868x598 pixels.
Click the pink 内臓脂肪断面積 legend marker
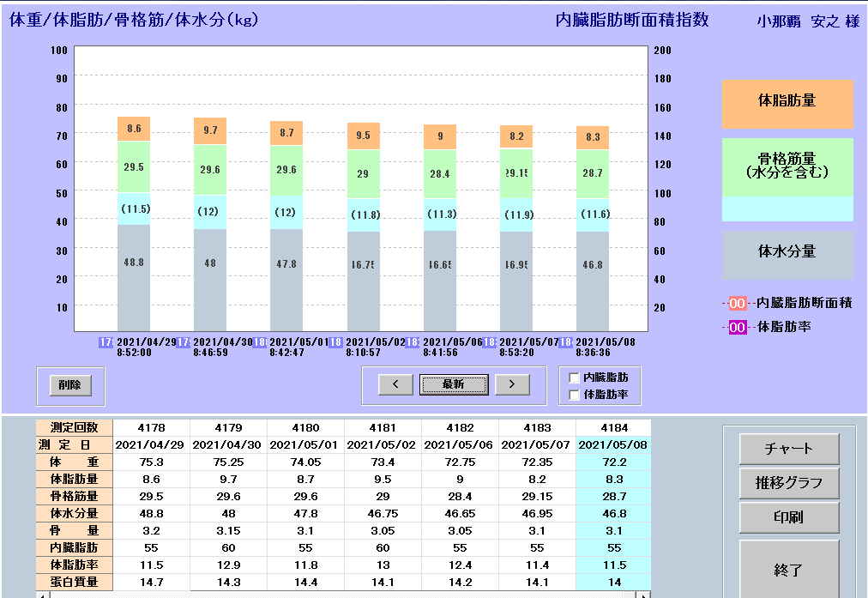point(737,303)
